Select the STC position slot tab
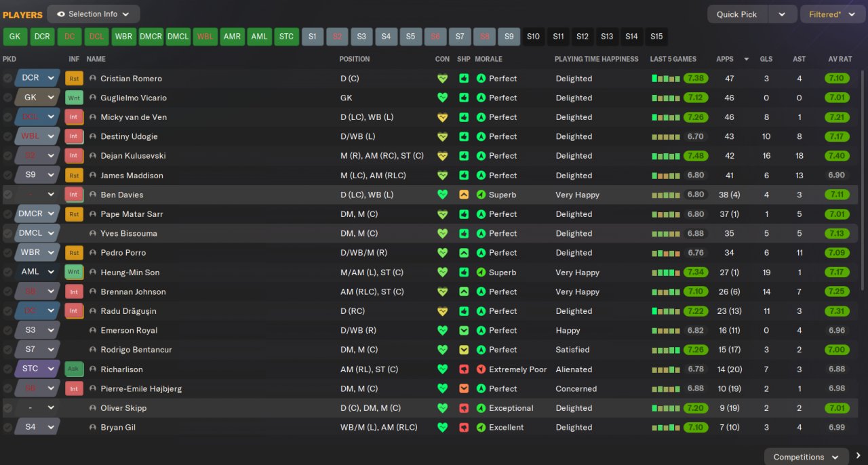 pos(286,37)
